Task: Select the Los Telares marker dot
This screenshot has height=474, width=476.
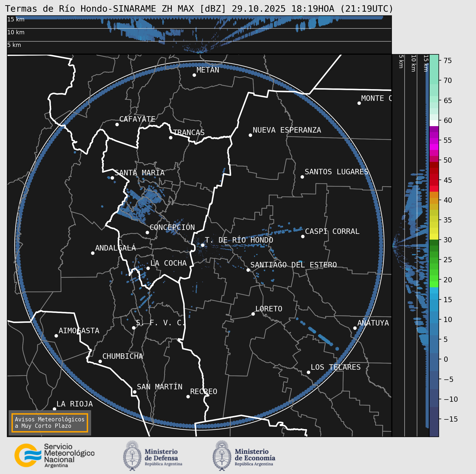Action: tap(308, 372)
